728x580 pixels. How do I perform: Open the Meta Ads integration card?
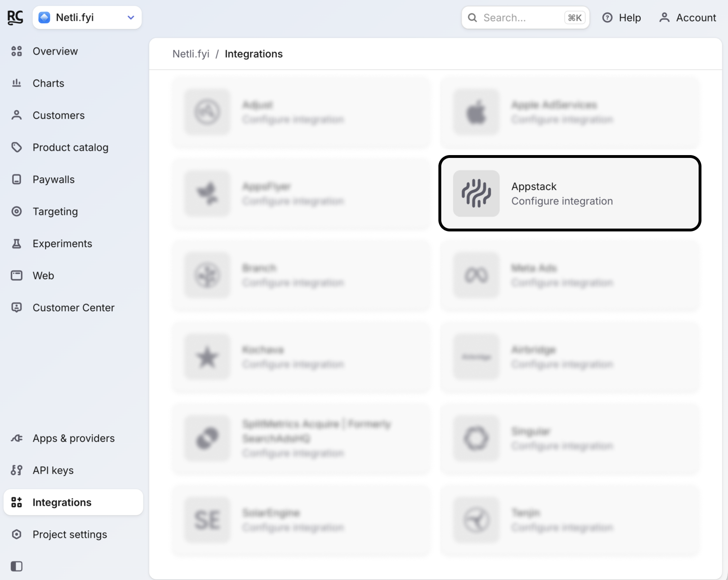[x=570, y=276]
